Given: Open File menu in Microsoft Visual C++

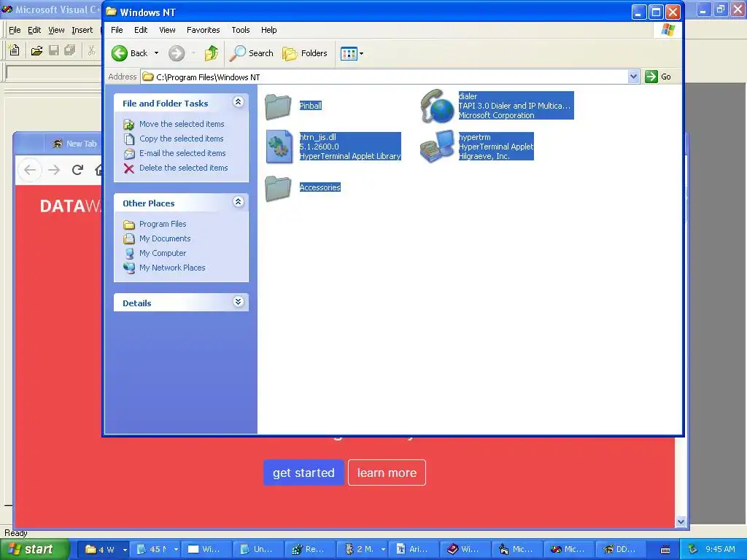Looking at the screenshot, I should 15,30.
